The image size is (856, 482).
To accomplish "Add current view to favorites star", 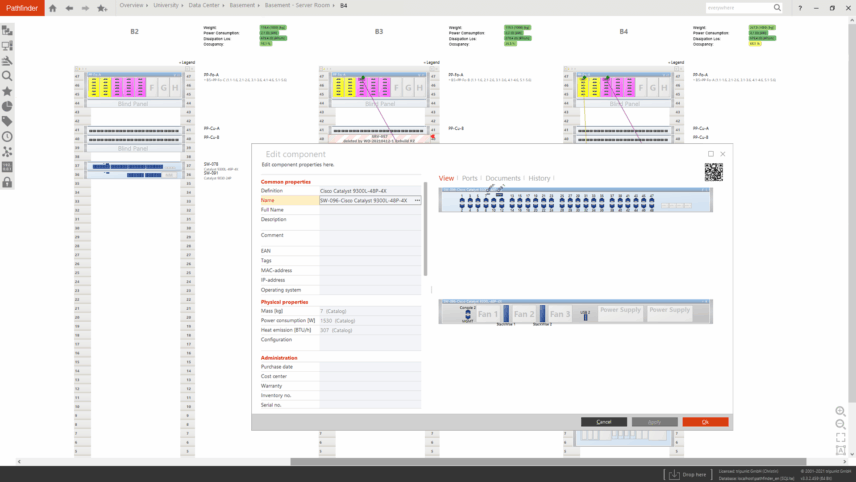I will pyautogui.click(x=102, y=8).
